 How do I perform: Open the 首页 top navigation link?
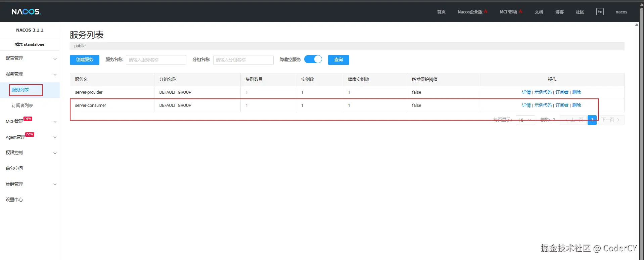441,12
